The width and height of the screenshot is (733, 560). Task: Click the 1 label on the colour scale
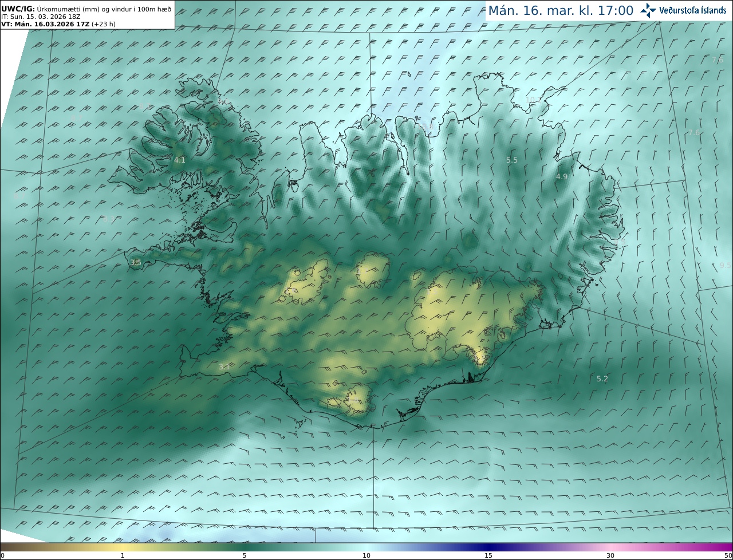point(123,555)
